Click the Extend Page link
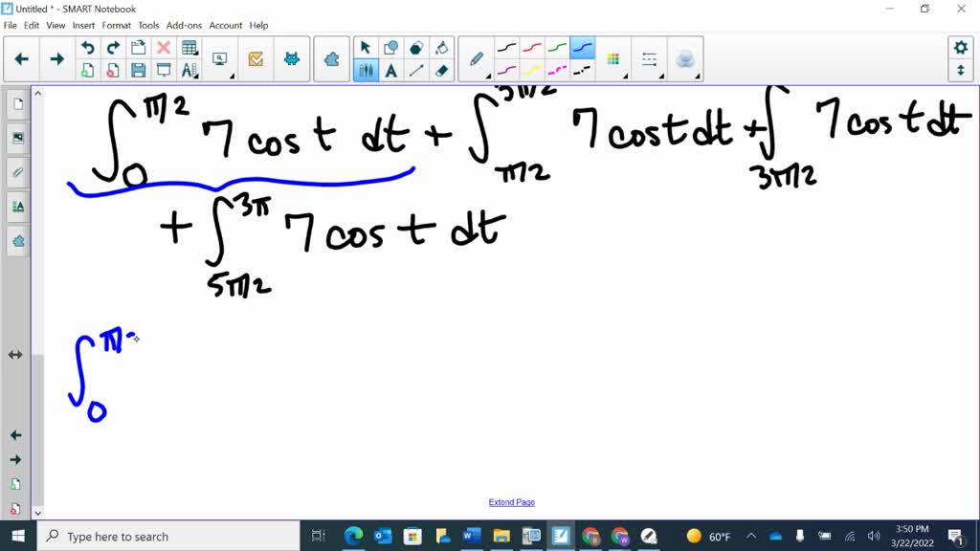Image resolution: width=980 pixels, height=551 pixels. (512, 501)
